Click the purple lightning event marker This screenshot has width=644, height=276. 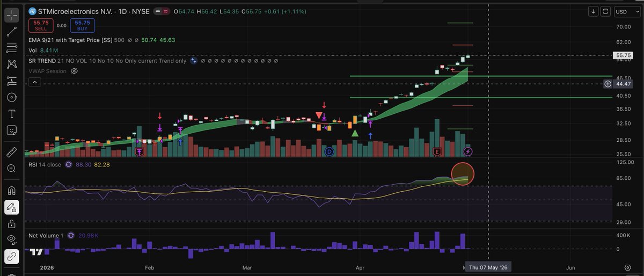(467, 152)
